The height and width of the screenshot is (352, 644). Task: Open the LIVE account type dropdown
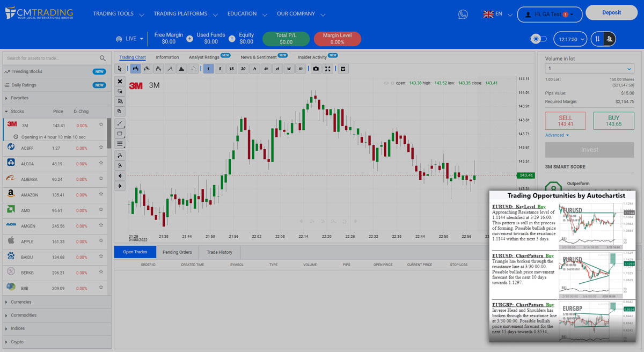[130, 39]
